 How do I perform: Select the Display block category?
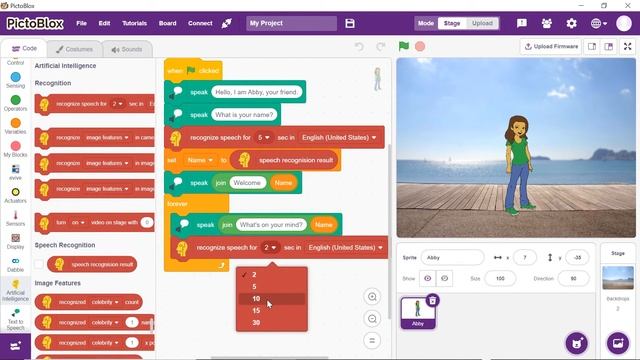click(16, 241)
